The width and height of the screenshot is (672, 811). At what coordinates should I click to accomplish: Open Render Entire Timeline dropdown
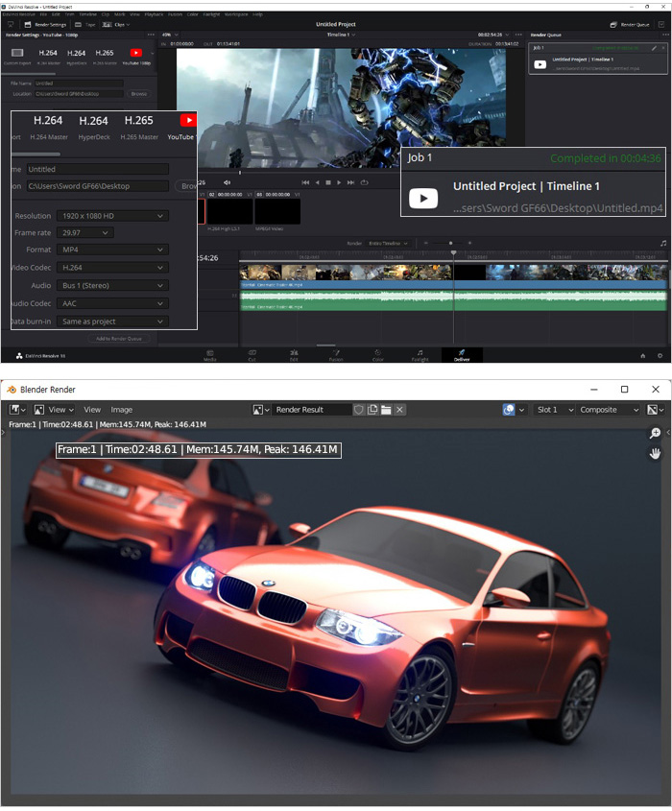tap(388, 243)
